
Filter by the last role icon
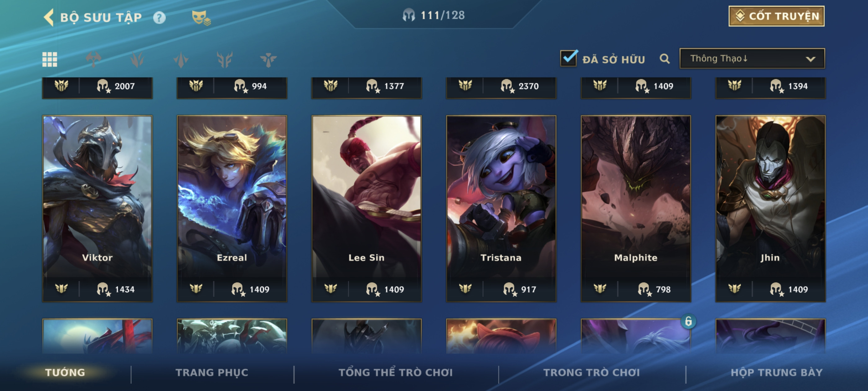(x=268, y=60)
